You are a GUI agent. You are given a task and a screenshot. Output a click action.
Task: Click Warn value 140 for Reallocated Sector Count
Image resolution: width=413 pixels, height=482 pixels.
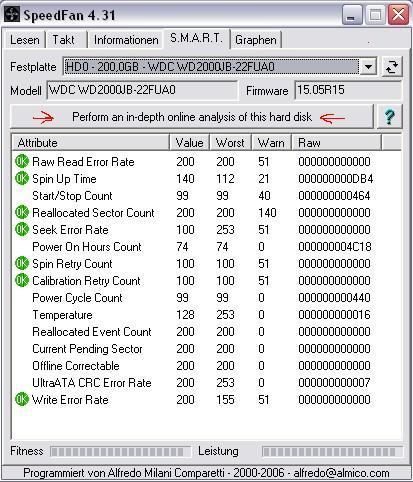point(267,213)
